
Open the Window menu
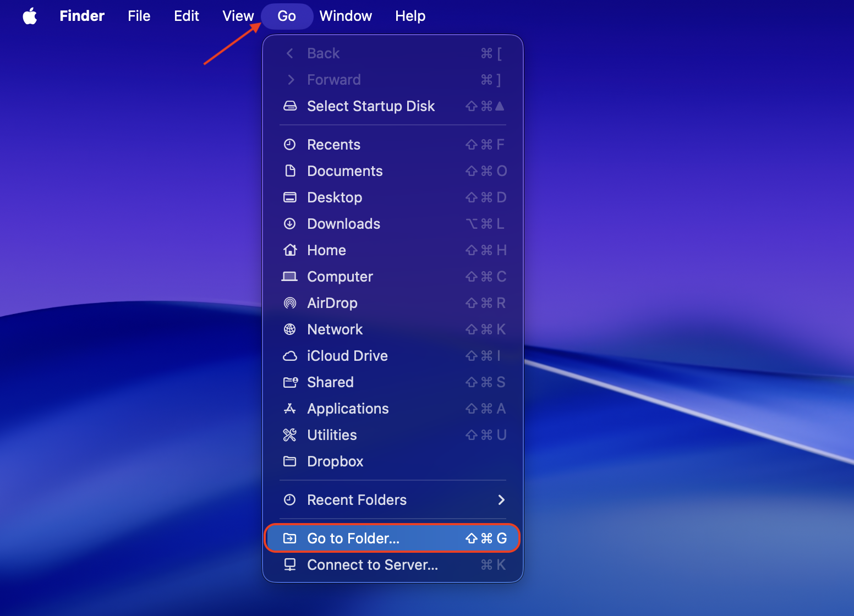[x=346, y=16]
